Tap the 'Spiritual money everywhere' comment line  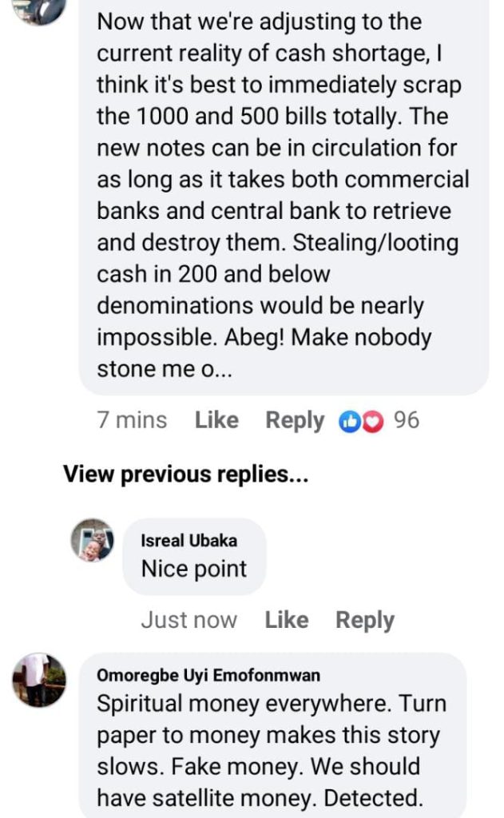tap(272, 705)
